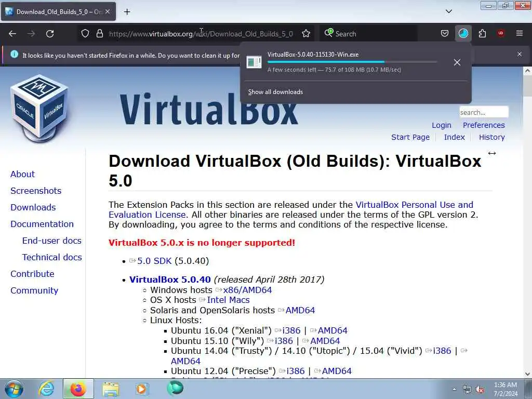Open Save to Pocket icon
The image size is (532, 399).
tap(445, 33)
